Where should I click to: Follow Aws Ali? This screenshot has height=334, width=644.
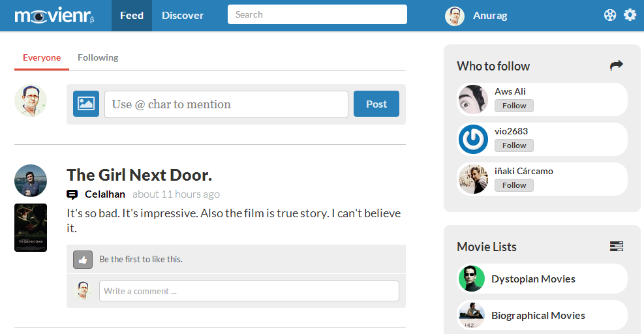click(514, 106)
